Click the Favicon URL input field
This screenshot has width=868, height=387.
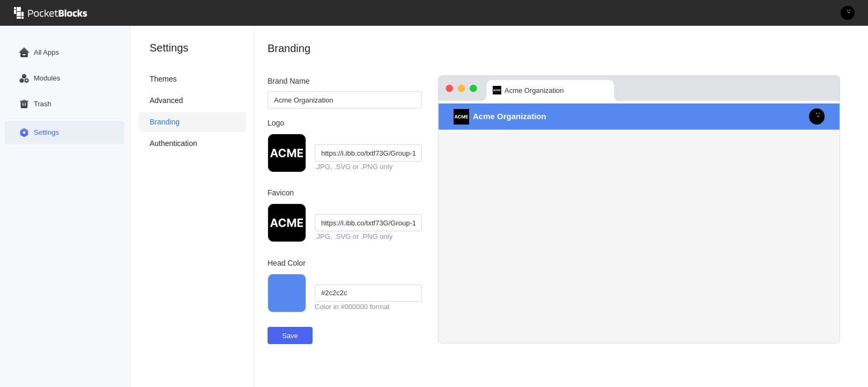point(368,223)
